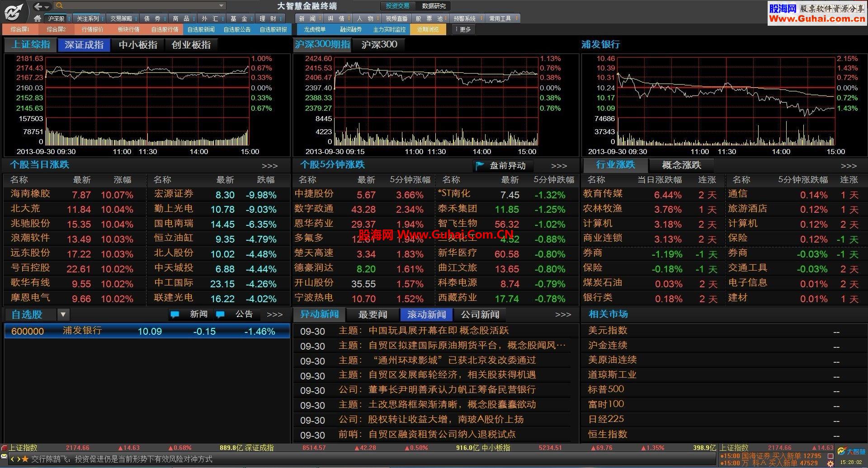Select the 异动新闻 tab
This screenshot has width=868, height=468.
click(320, 314)
